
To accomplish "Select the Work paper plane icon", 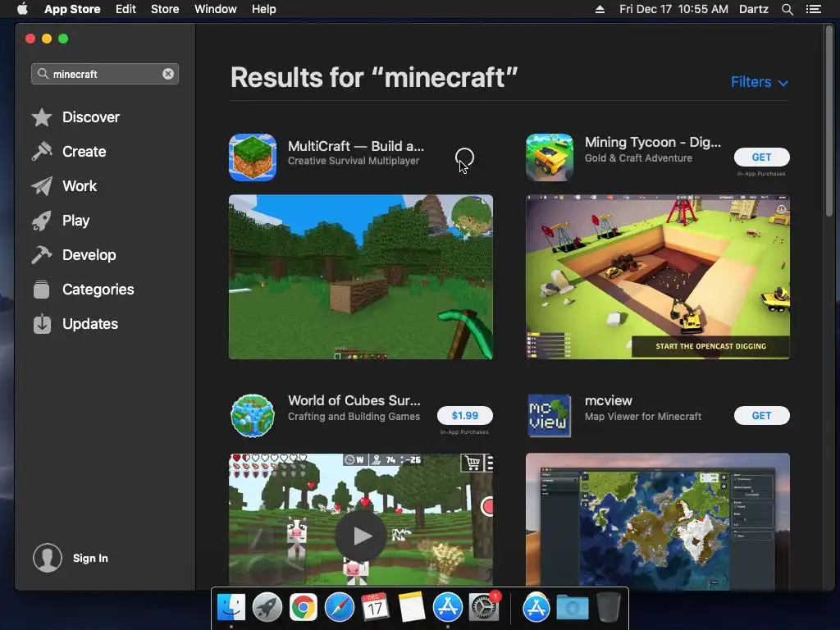I will pos(42,186).
